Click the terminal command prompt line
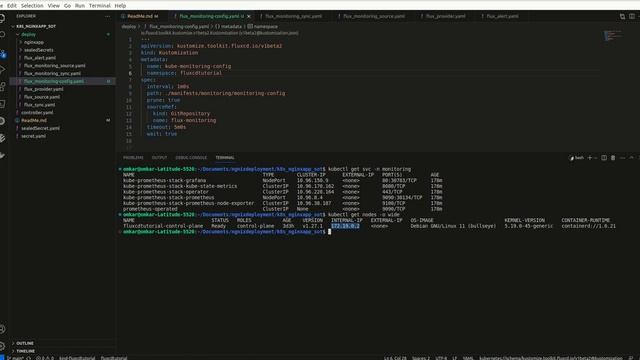 click(x=227, y=232)
